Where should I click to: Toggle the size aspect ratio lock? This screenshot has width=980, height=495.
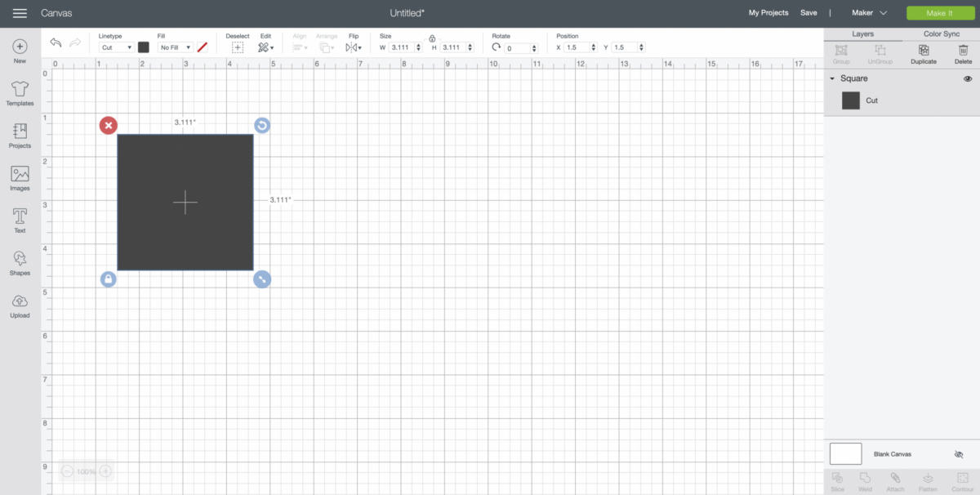pos(432,38)
